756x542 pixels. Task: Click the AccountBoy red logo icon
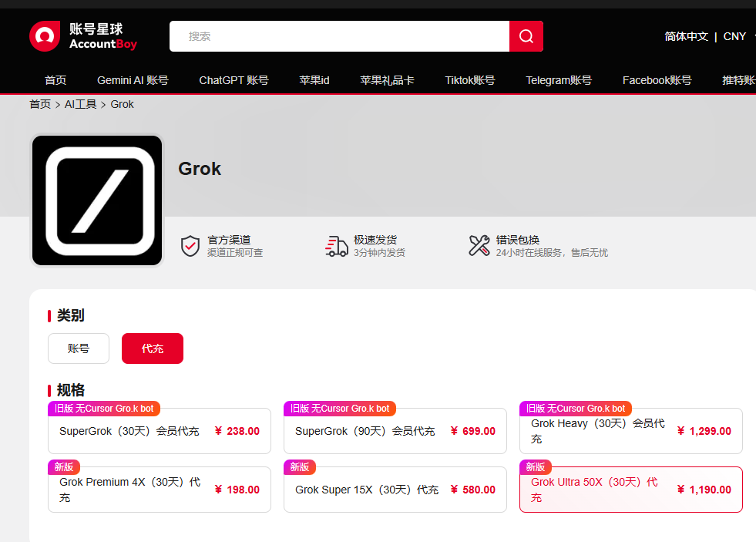(45, 36)
